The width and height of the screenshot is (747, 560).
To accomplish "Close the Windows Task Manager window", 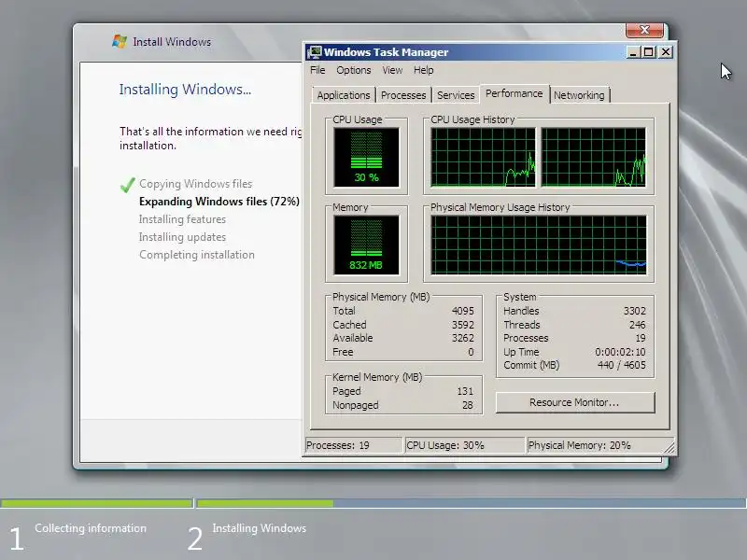I will pos(666,52).
